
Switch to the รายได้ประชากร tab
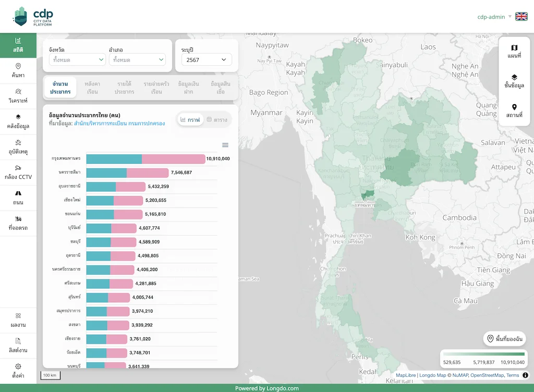tap(124, 88)
